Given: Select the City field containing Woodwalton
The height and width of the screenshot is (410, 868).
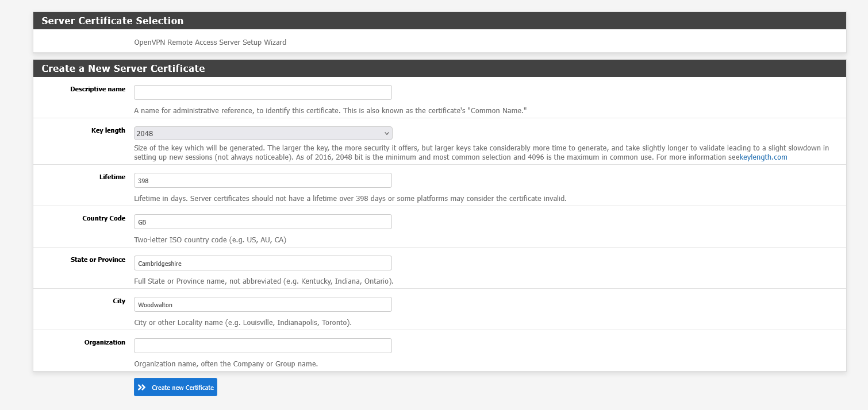Looking at the screenshot, I should pyautogui.click(x=262, y=304).
